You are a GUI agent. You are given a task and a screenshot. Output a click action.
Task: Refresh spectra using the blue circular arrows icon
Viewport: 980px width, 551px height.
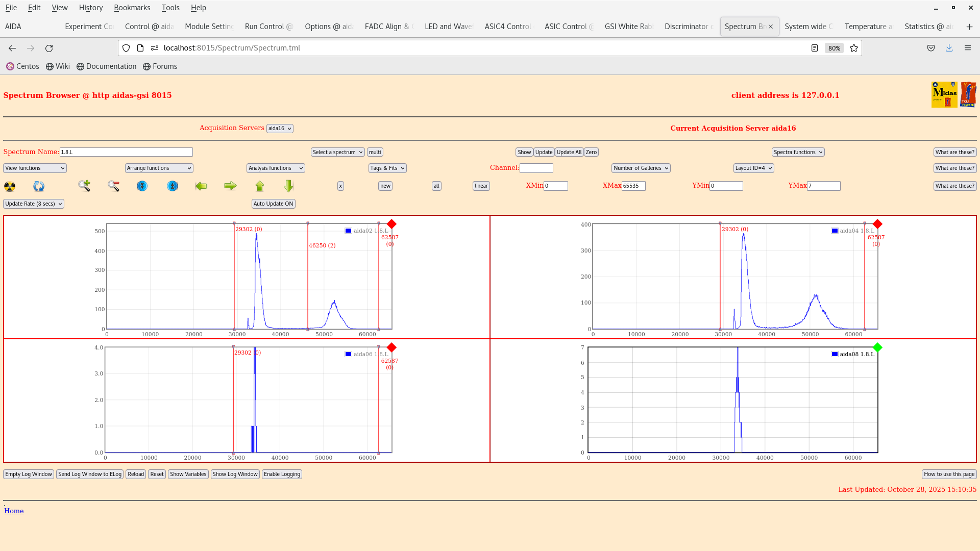(x=38, y=186)
